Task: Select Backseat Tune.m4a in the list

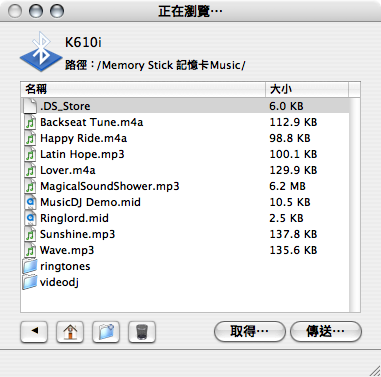Action: pyautogui.click(x=185, y=122)
